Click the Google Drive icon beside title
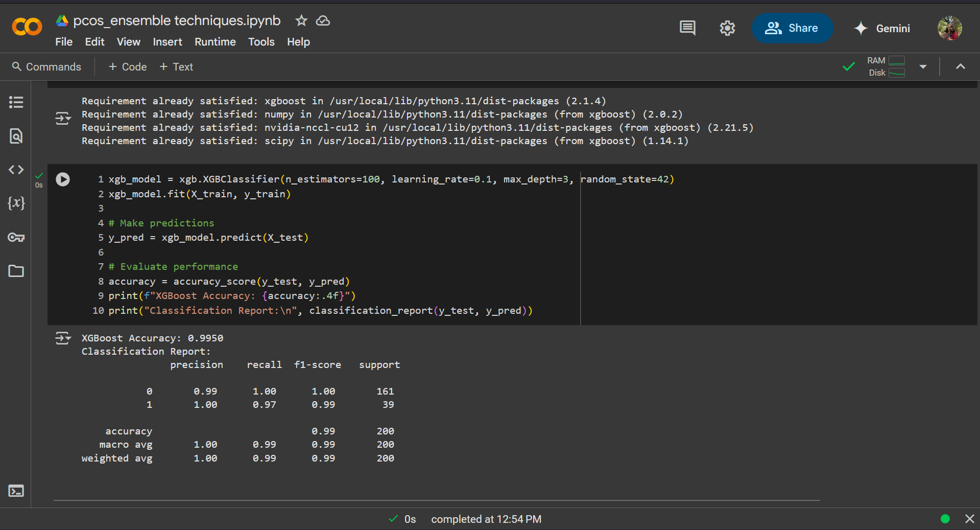 (x=62, y=20)
